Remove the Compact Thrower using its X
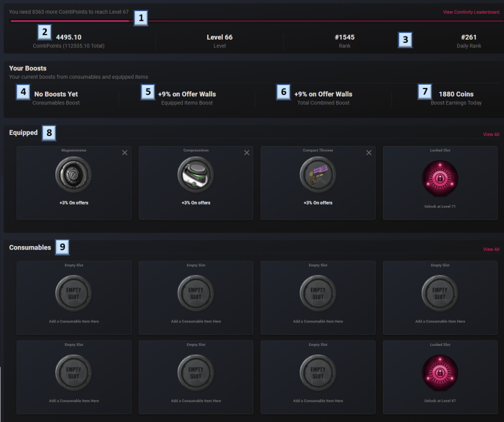The height and width of the screenshot is (422, 504). [369, 152]
